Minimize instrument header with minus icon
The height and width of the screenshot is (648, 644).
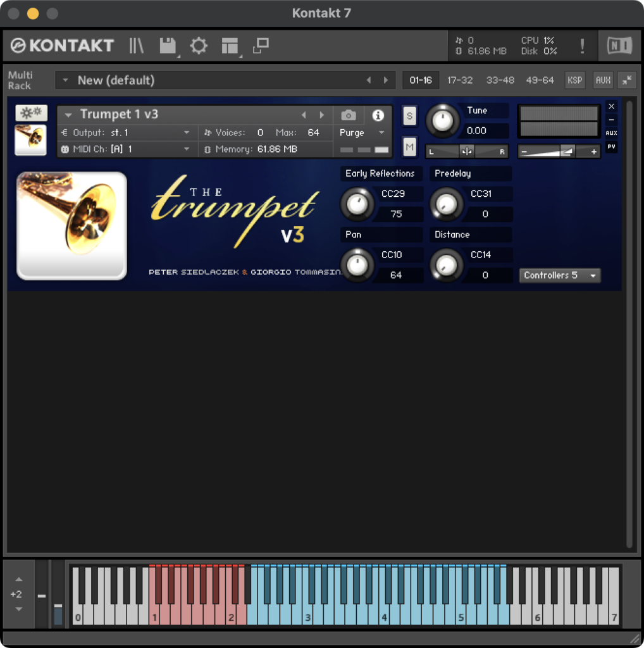click(x=611, y=120)
